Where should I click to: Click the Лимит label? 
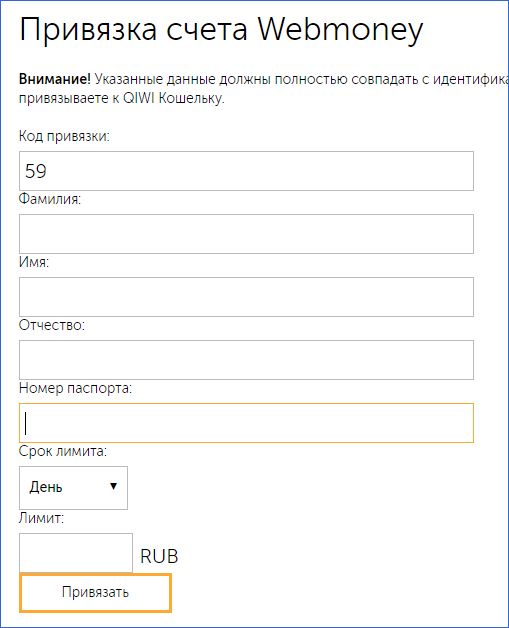41,518
